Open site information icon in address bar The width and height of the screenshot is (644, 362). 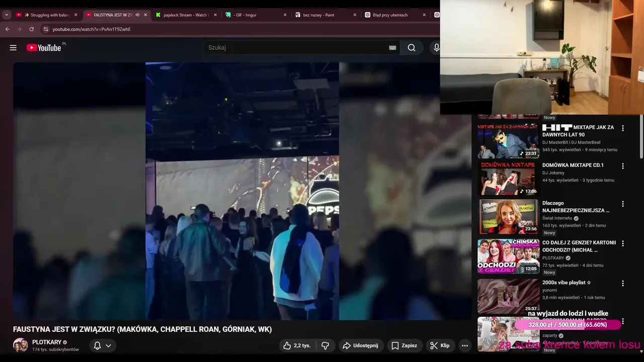(46, 29)
